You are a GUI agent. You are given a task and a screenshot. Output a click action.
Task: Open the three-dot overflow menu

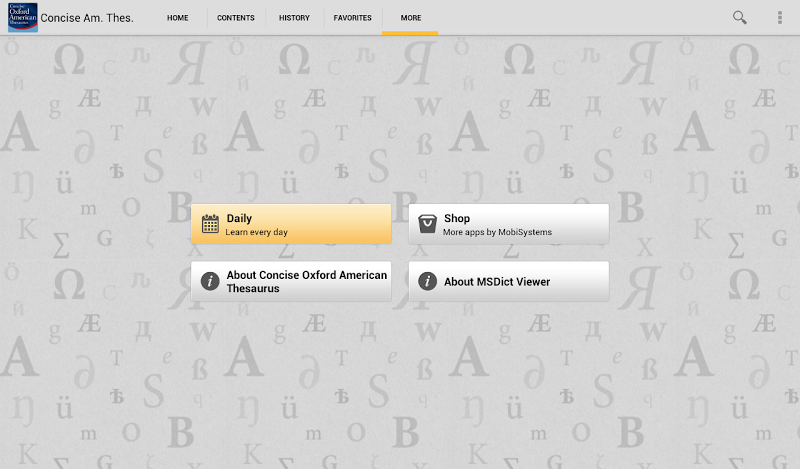(x=780, y=17)
